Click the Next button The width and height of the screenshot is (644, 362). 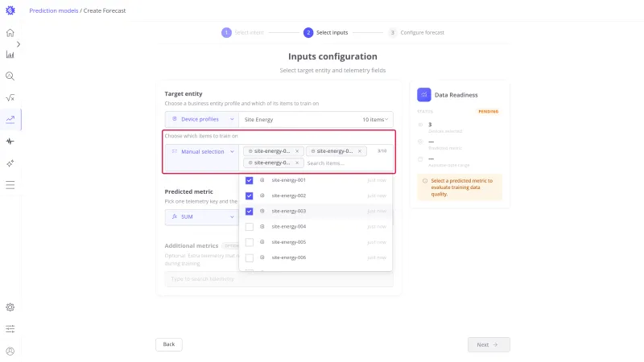click(489, 345)
